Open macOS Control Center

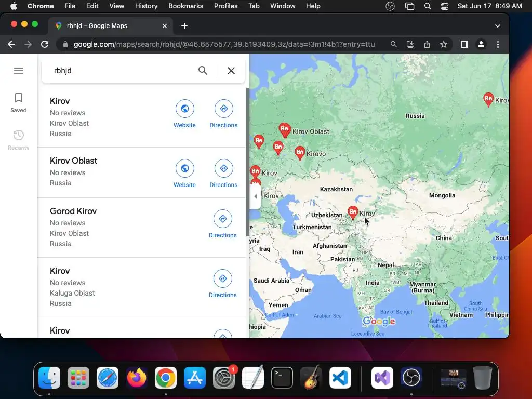[x=445, y=6]
